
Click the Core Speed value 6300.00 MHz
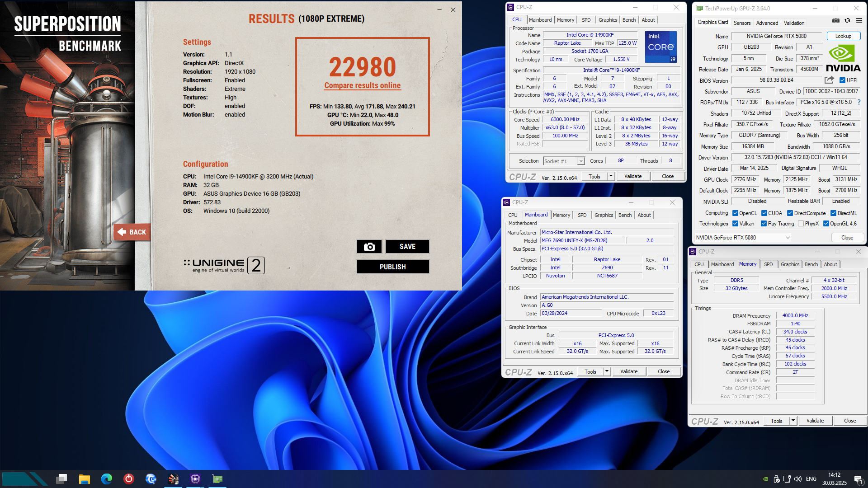click(x=565, y=120)
